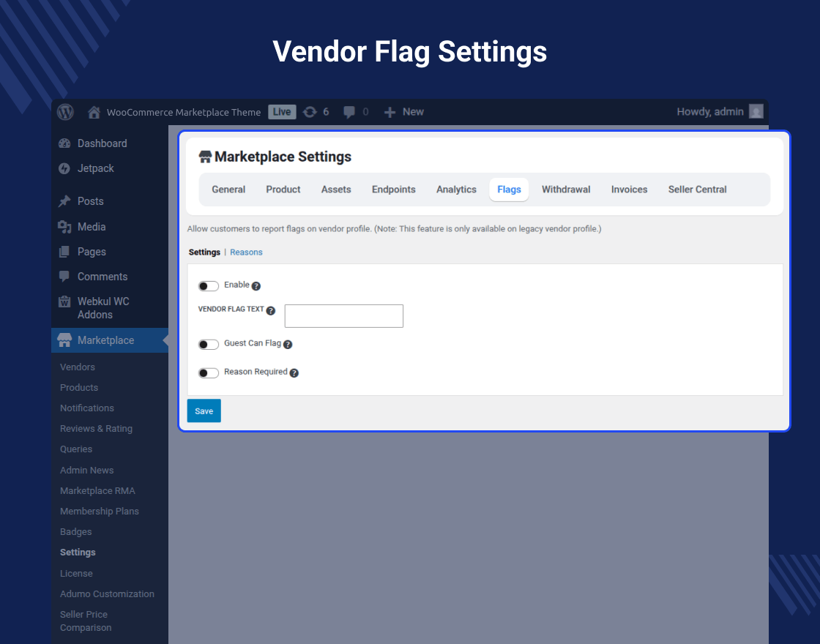Select the Analytics tab
Viewport: 820px width, 644px height.
(456, 190)
